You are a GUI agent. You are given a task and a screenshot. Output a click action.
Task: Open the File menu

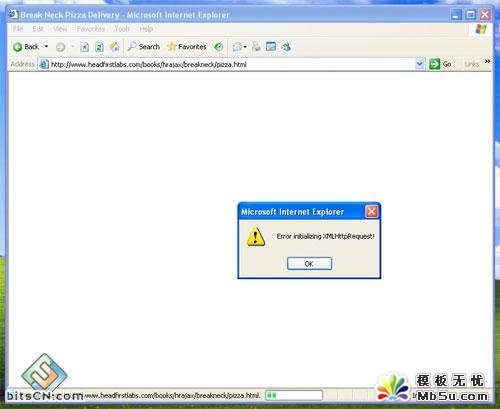click(18, 29)
